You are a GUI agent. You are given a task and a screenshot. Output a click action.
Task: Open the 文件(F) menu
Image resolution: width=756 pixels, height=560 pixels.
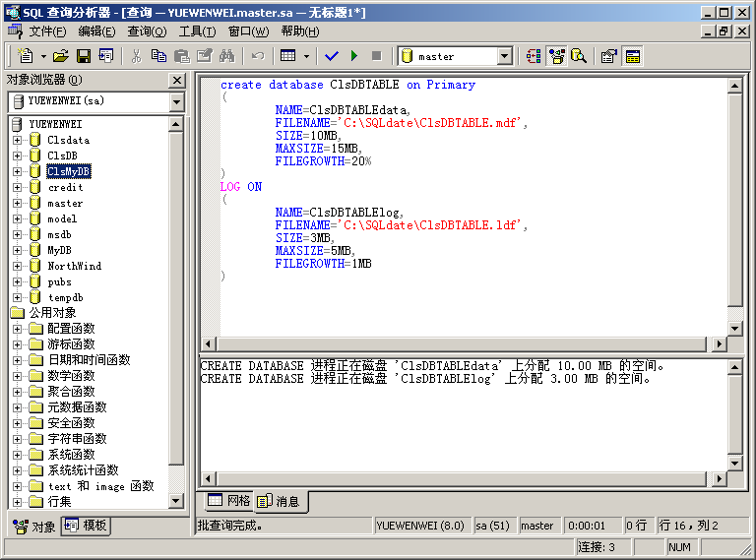(47, 31)
